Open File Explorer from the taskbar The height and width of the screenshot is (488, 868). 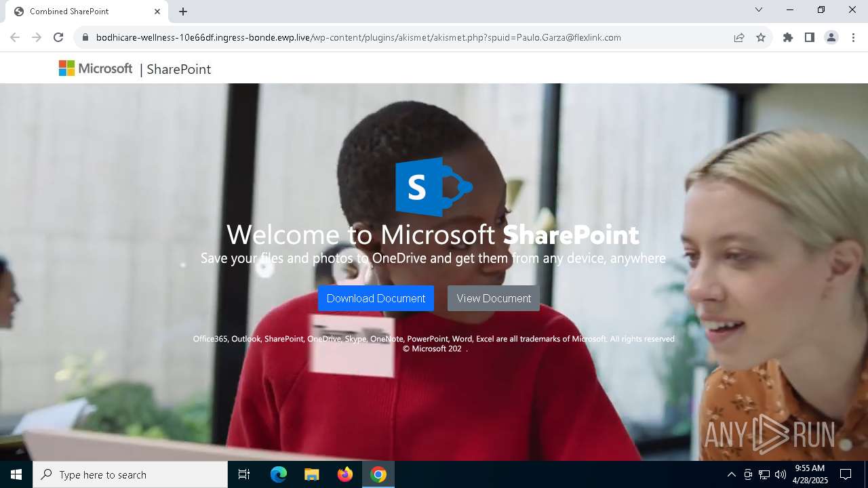click(x=312, y=474)
